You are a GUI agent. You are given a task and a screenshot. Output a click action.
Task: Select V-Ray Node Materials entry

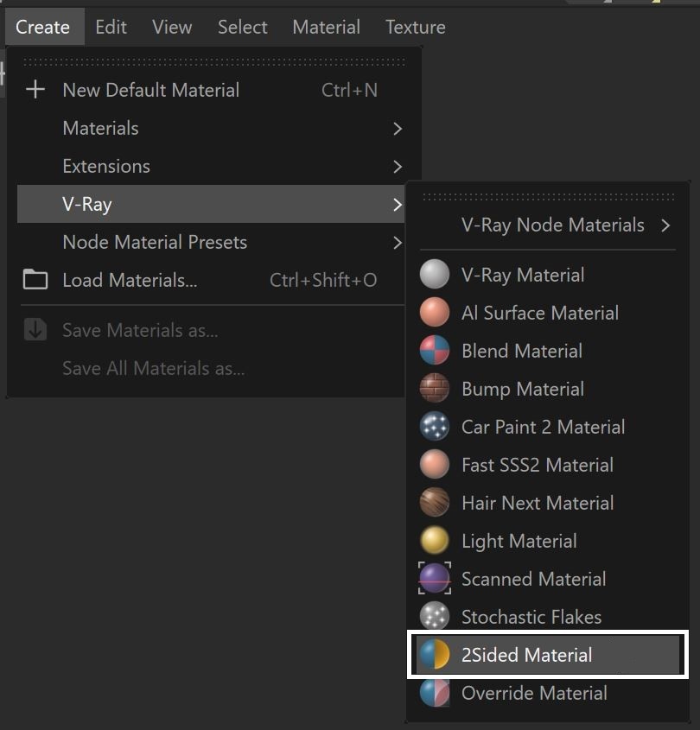548,225
